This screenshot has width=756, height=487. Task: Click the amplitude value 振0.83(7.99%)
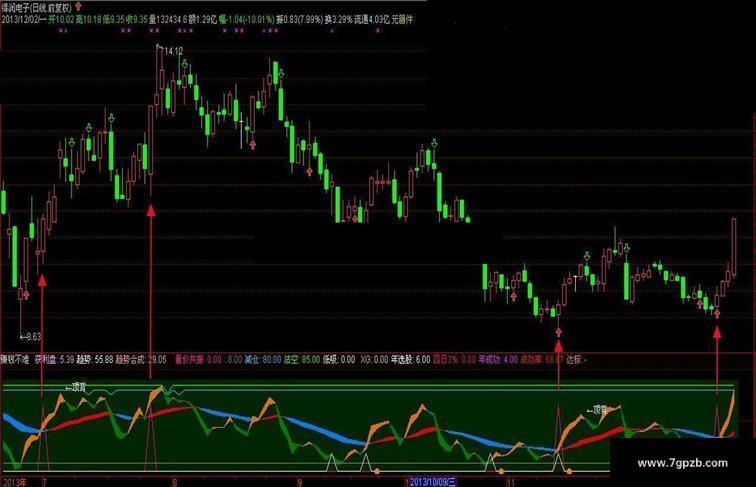tap(298, 20)
